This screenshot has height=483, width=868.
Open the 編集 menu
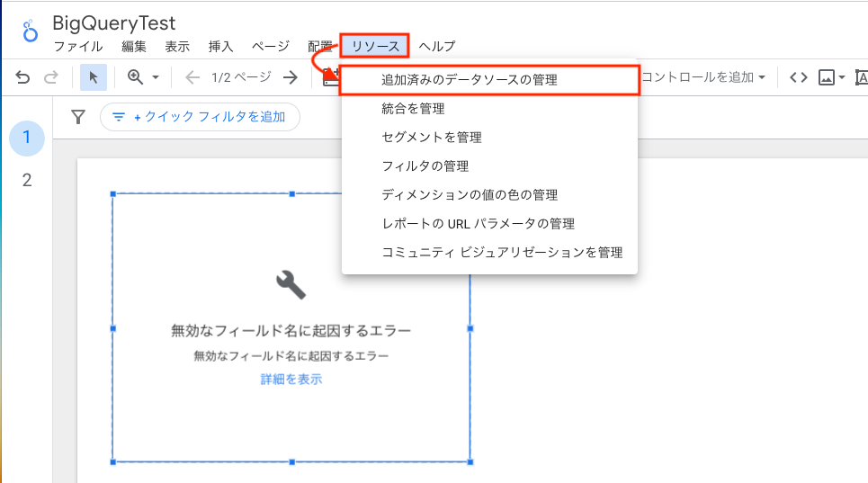click(134, 47)
